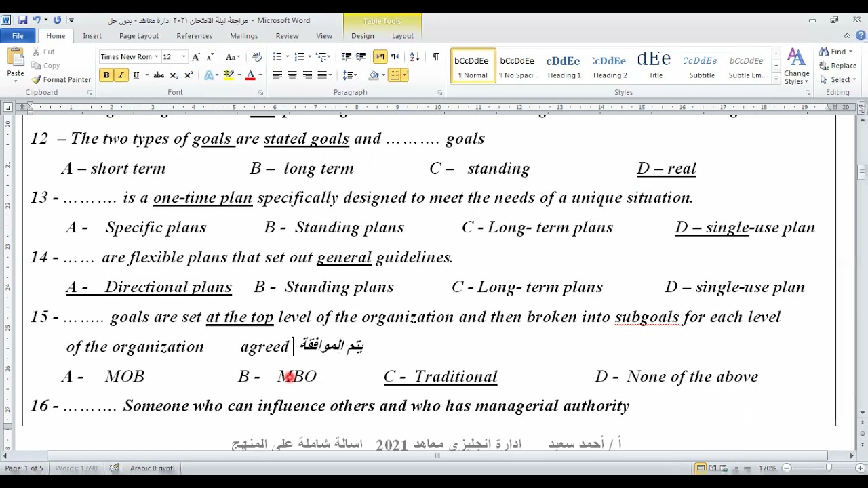The image size is (868, 488).
Task: Expand the Styles gallery more arrow
Action: click(776, 79)
